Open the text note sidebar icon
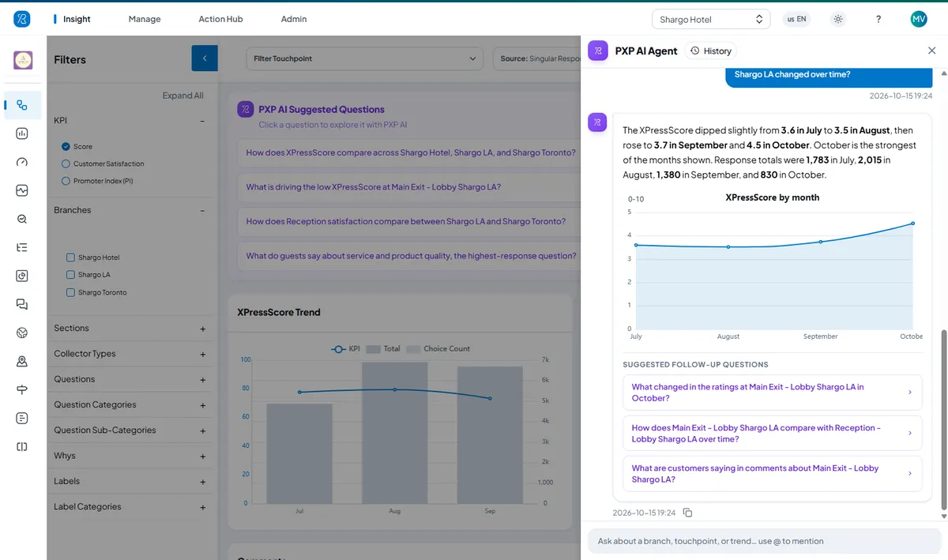This screenshot has height=560, width=948. point(22,418)
